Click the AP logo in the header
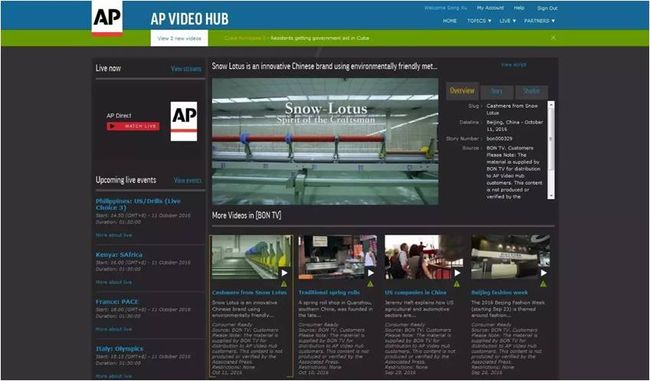Screen dimensions: 650x381 click(x=107, y=19)
